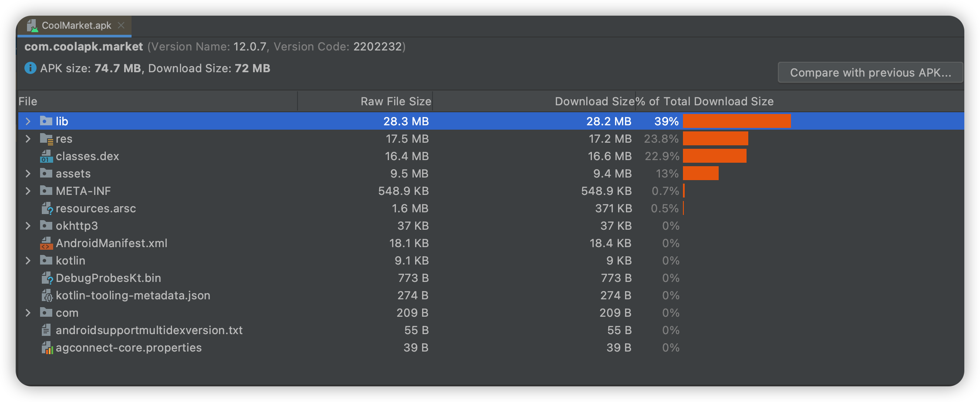
Task: Expand the META-INF folder chevron
Action: click(x=28, y=191)
